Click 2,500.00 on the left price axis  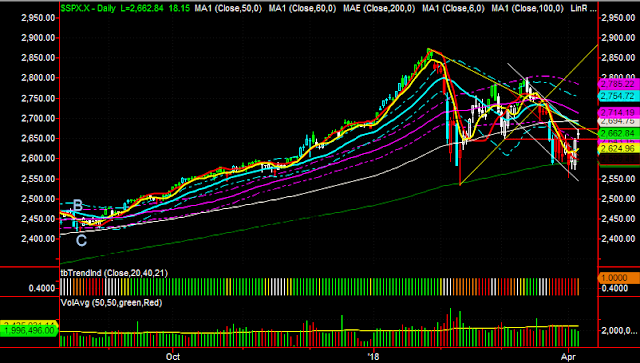click(x=38, y=199)
